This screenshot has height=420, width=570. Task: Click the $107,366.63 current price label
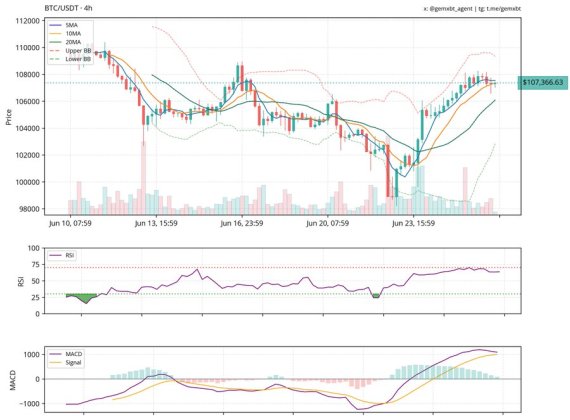[x=542, y=82]
